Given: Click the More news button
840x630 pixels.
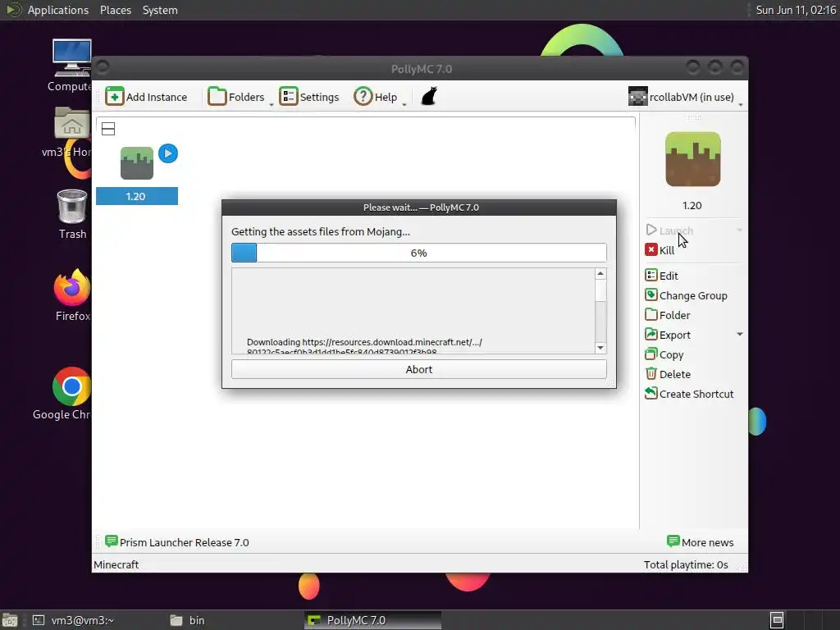Looking at the screenshot, I should [701, 542].
